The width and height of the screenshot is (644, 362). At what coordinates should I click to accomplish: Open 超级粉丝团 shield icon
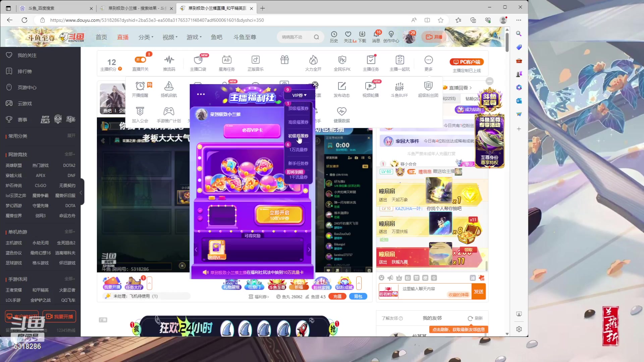428,89
